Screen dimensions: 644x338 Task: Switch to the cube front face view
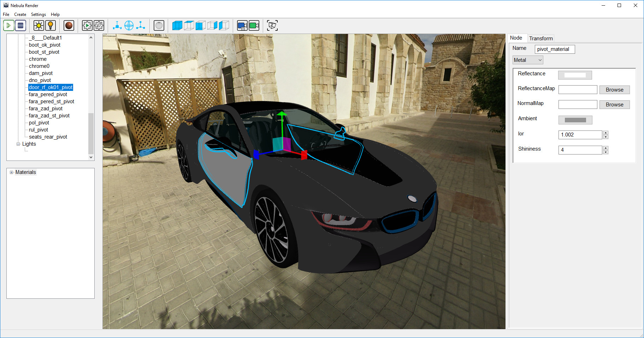tap(201, 25)
